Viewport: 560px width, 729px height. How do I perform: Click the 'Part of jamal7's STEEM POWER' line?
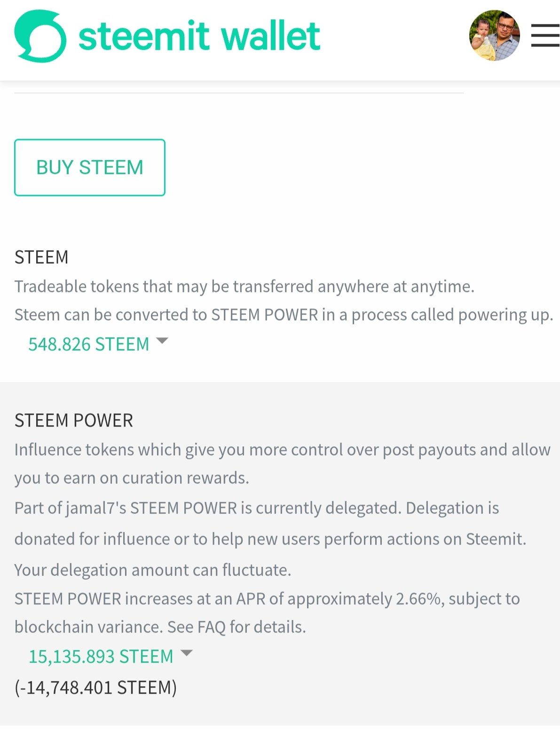(x=256, y=508)
